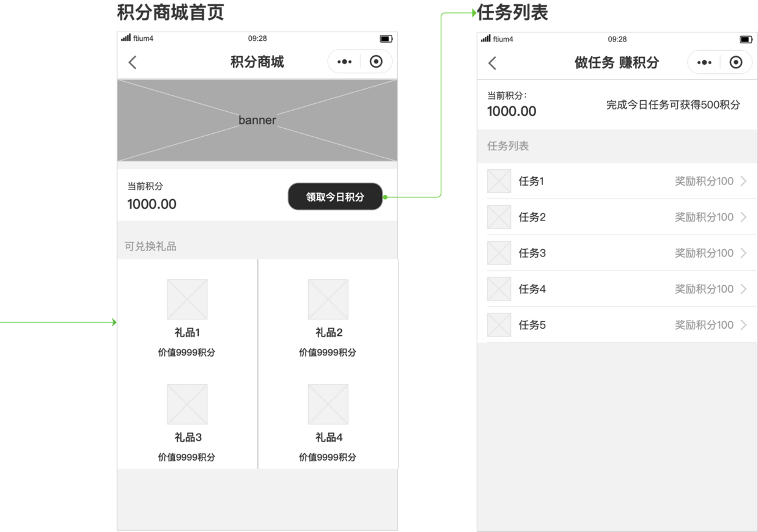Click 奖励积分100 in the 任务2 row
Screen dimensions: 758x532
click(704, 217)
